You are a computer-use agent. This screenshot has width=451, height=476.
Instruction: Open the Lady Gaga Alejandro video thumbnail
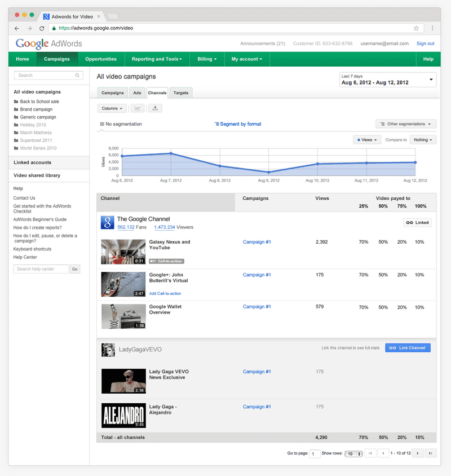tap(123, 416)
